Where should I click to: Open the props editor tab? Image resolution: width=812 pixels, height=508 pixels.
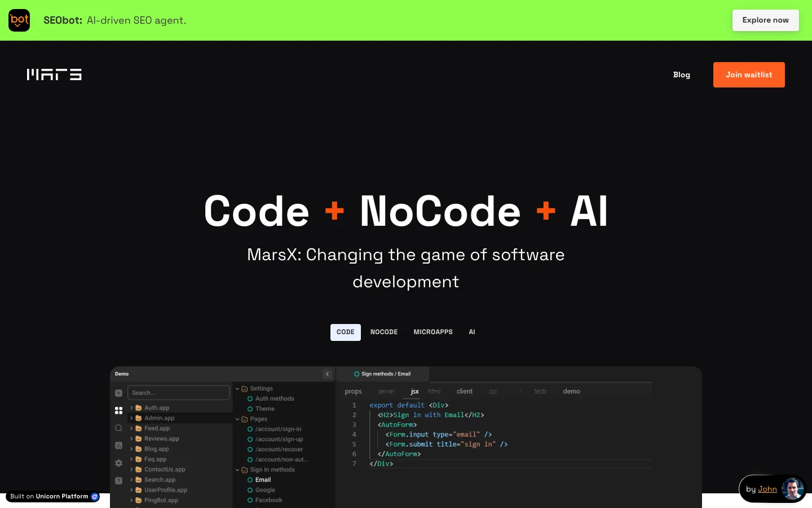point(354,391)
